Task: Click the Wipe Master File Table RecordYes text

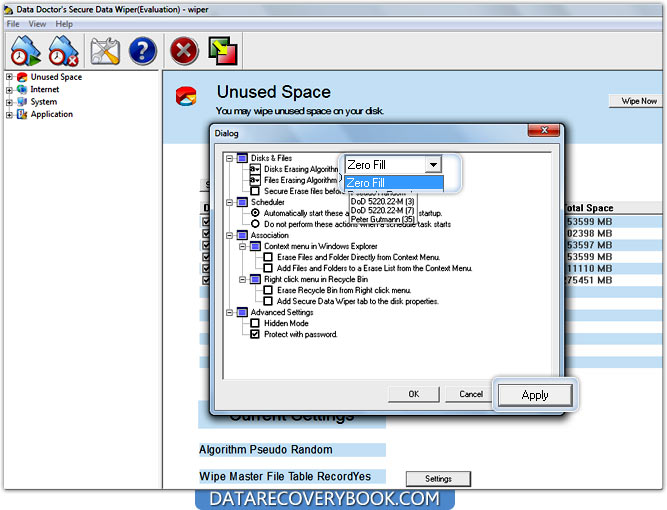Action: click(x=285, y=476)
